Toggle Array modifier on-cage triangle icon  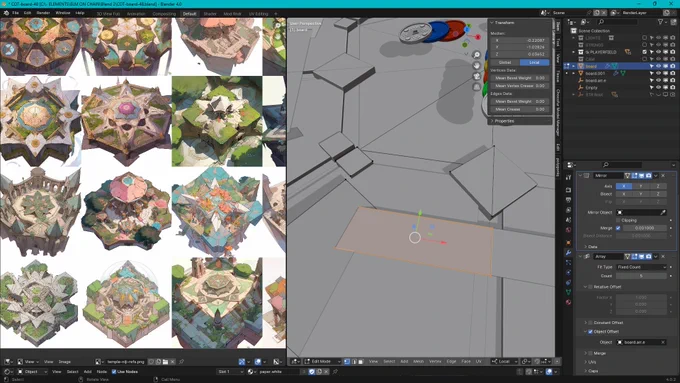tap(627, 257)
